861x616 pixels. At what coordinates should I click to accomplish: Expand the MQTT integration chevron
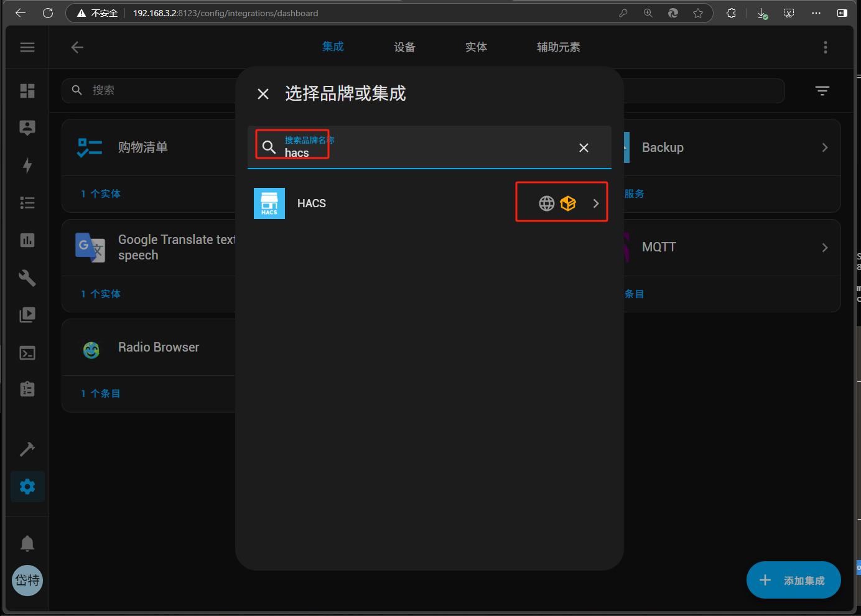click(824, 248)
